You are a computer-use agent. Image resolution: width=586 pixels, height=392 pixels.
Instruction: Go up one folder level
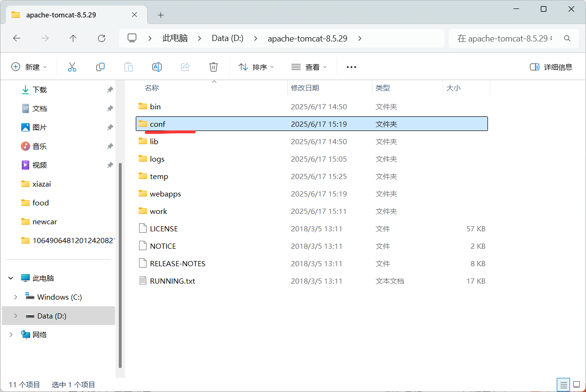(x=73, y=38)
